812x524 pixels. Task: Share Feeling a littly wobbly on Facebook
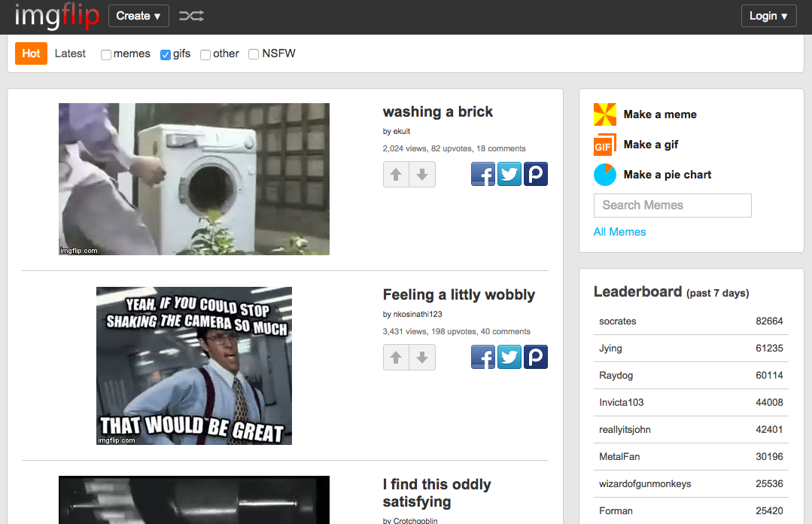(x=483, y=357)
